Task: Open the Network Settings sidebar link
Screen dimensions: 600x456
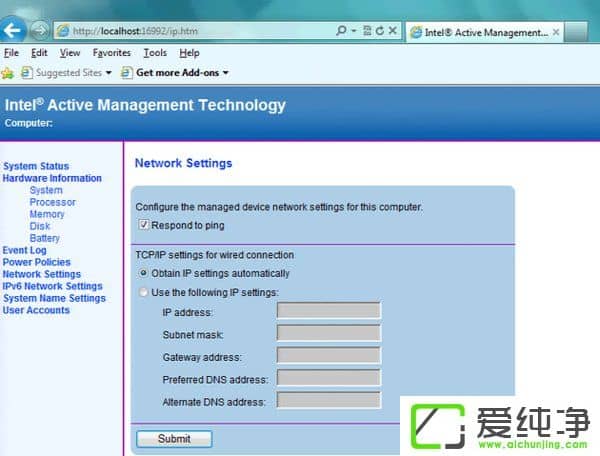Action: pyautogui.click(x=42, y=274)
